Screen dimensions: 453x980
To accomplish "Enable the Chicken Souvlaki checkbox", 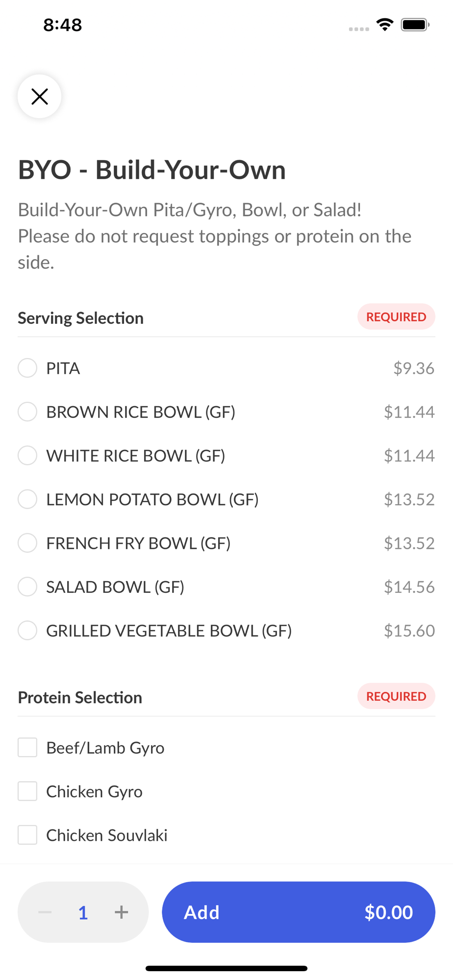I will (x=27, y=835).
